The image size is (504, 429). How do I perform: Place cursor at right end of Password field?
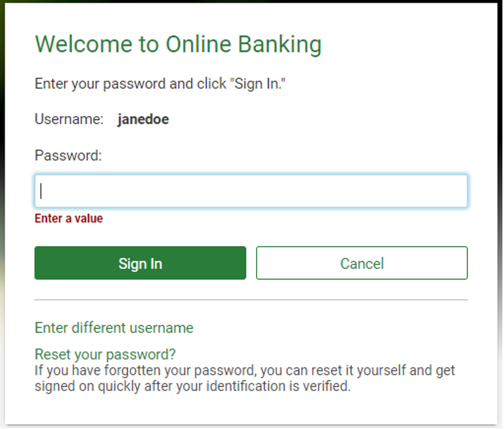coord(459,191)
